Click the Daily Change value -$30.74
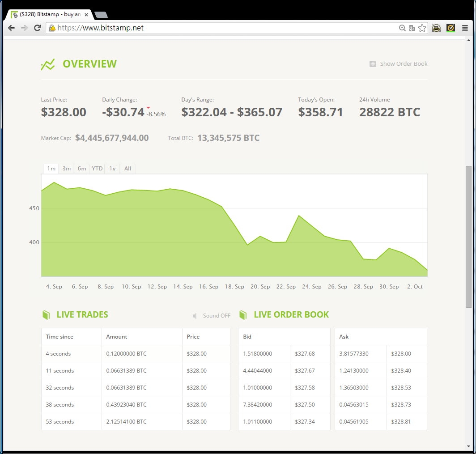Screen dimensions: 476x454 point(123,112)
